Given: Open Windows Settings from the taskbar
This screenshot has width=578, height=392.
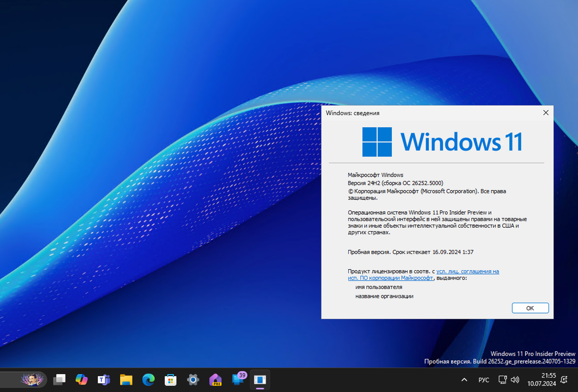Looking at the screenshot, I should click(193, 380).
